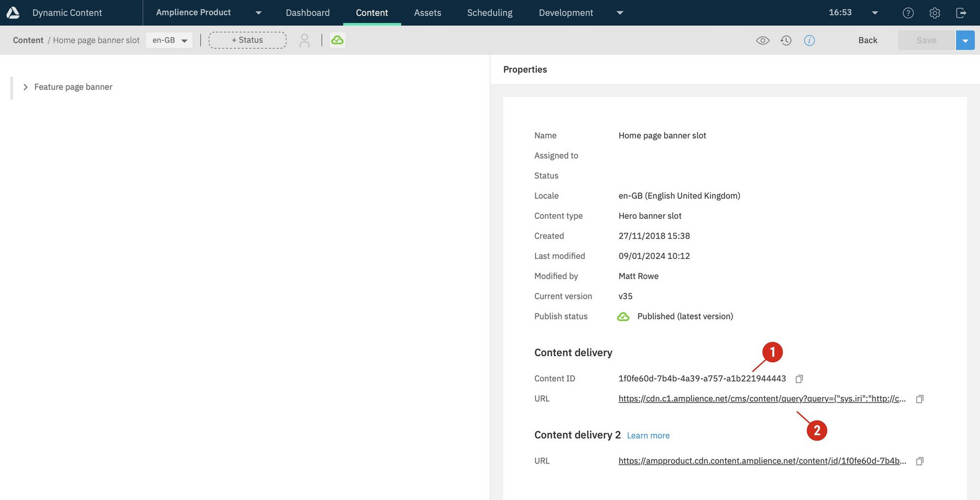This screenshot has width=980, height=500.
Task: Click the Dynamic Content title
Action: click(67, 12)
